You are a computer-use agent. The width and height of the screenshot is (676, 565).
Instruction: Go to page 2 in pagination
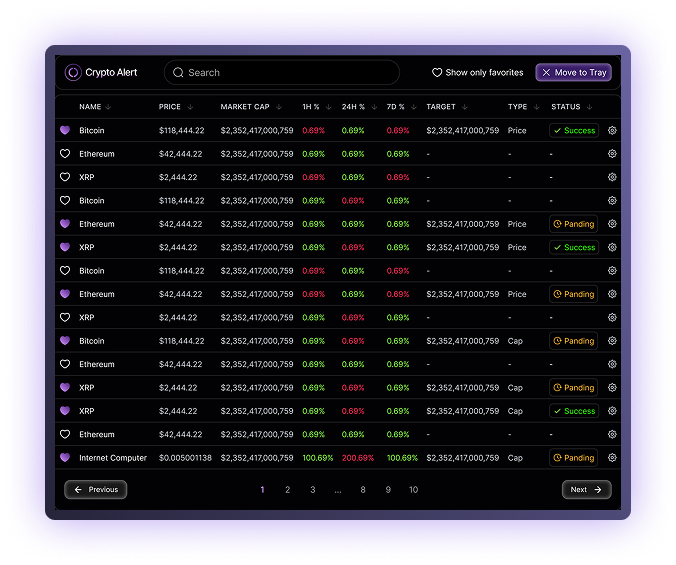(x=287, y=490)
